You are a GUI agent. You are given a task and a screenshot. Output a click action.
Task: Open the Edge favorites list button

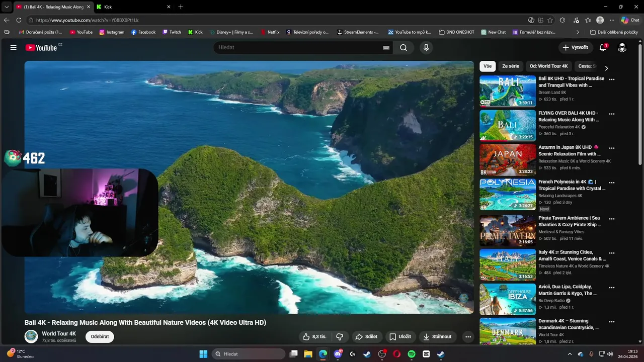click(588, 20)
